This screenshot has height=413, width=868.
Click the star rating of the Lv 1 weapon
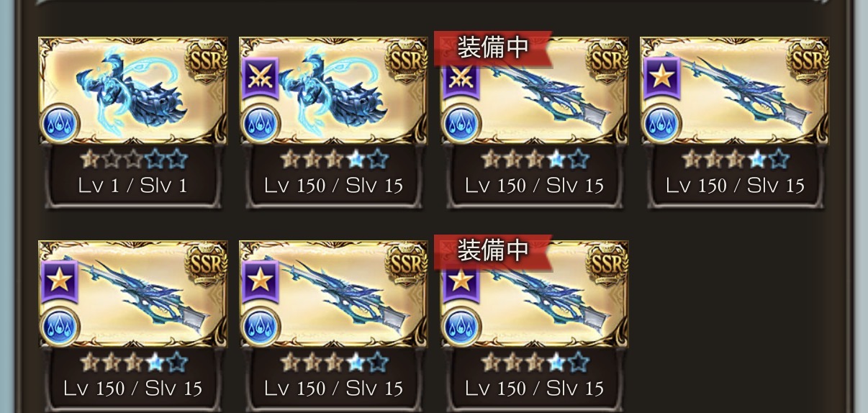[x=132, y=159]
